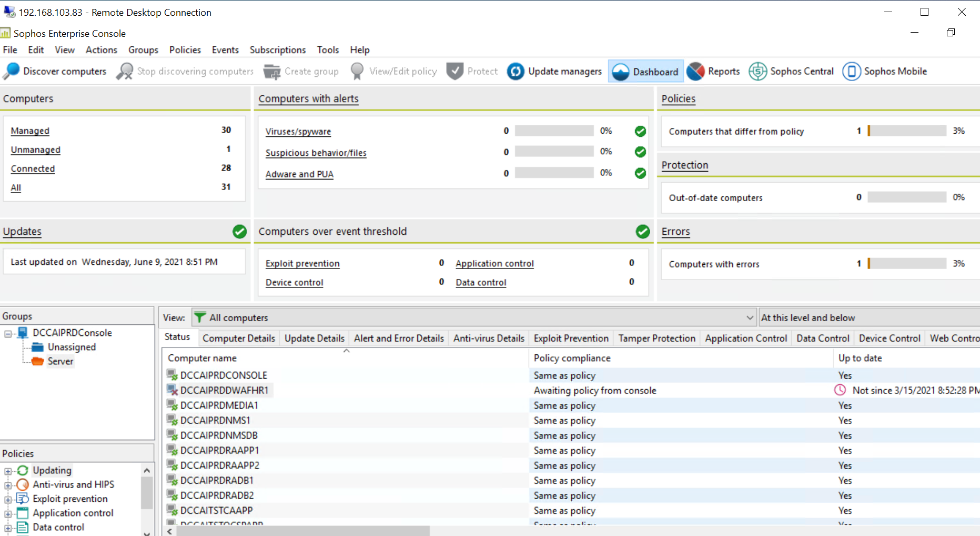Click green check icon for event threshold
The width and height of the screenshot is (980, 536).
tap(643, 231)
